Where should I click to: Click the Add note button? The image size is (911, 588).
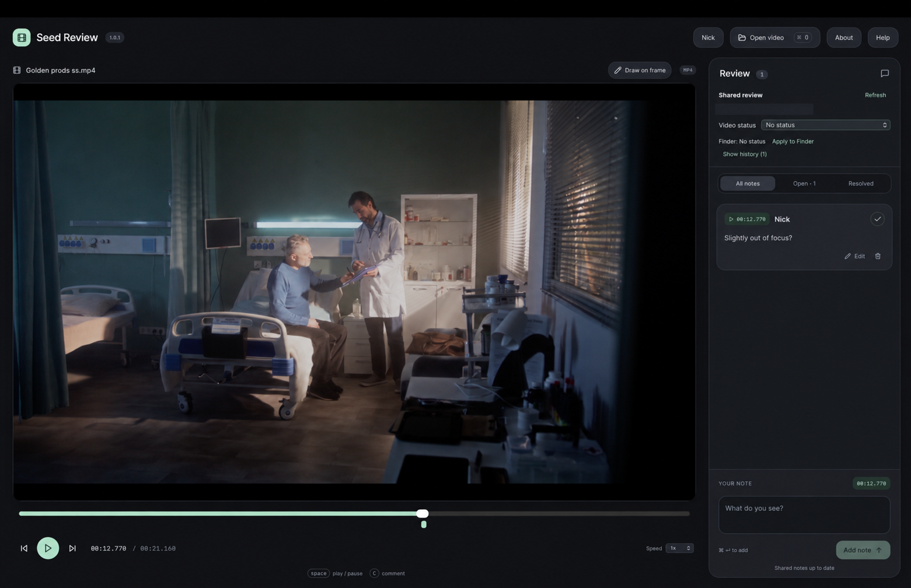[863, 550]
